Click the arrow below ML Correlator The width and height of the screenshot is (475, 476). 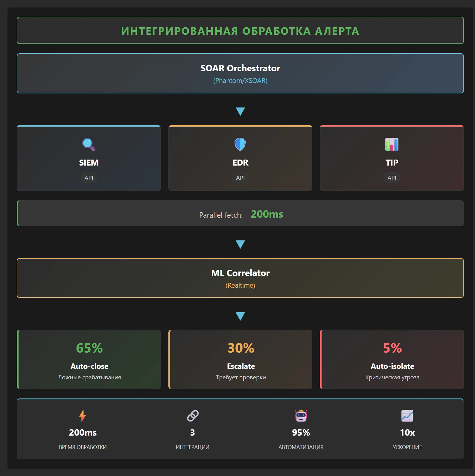[240, 316]
